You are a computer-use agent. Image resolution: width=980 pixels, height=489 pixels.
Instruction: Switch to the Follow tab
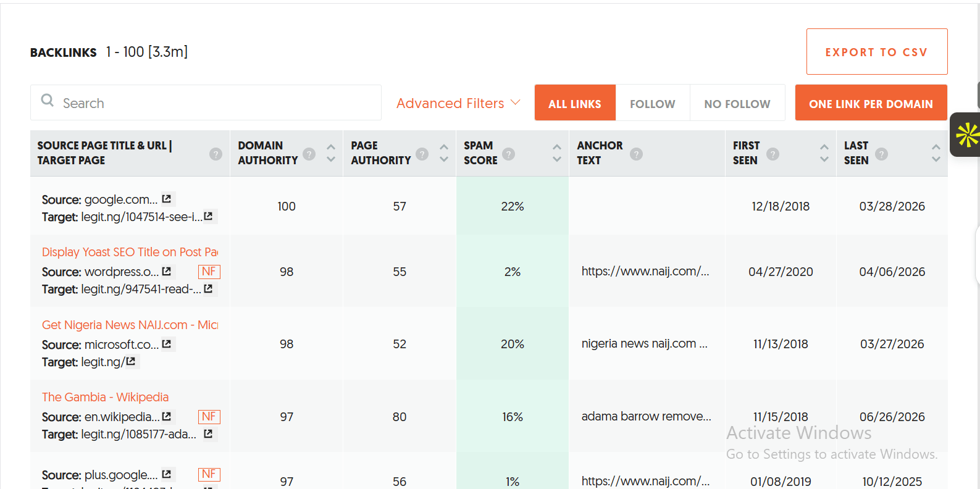coord(653,103)
